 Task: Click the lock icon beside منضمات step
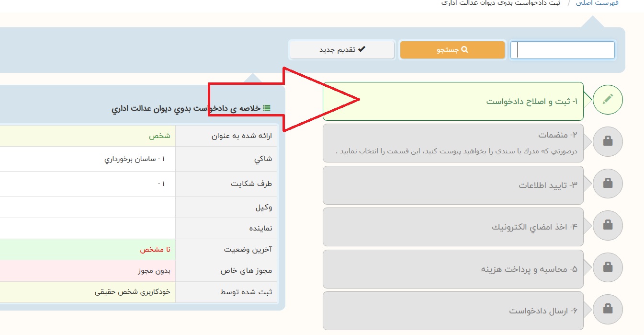click(x=608, y=141)
